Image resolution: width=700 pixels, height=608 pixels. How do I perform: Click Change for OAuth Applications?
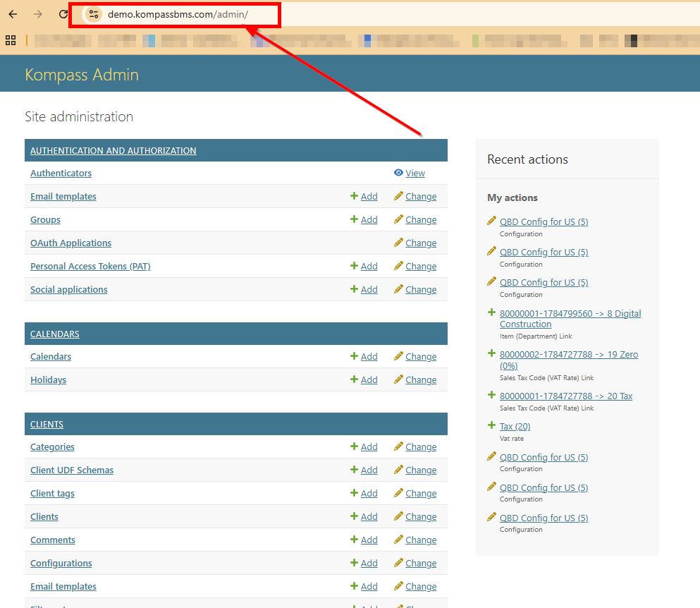(415, 243)
